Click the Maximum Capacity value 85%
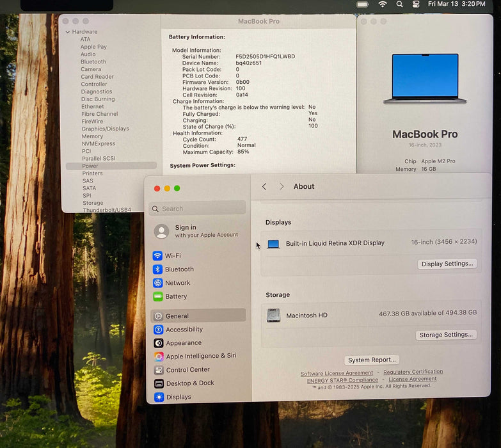This screenshot has height=448, width=501. tap(243, 152)
